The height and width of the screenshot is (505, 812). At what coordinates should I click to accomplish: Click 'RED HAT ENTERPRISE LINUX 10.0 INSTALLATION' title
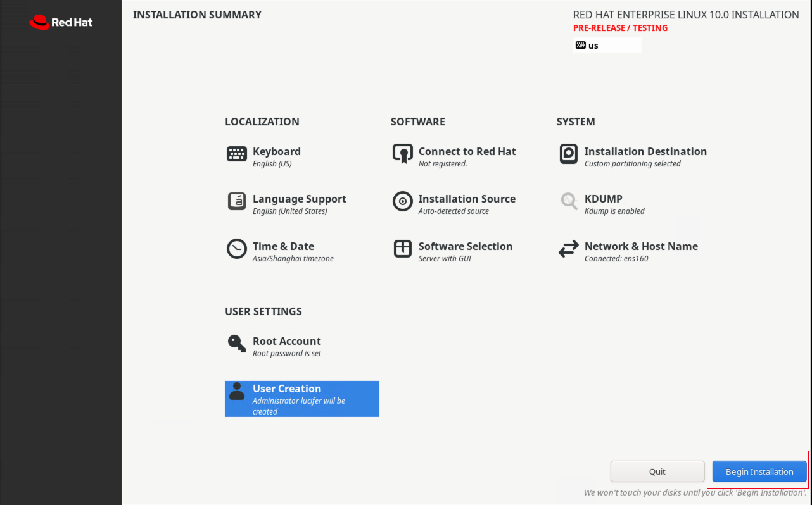(x=686, y=15)
